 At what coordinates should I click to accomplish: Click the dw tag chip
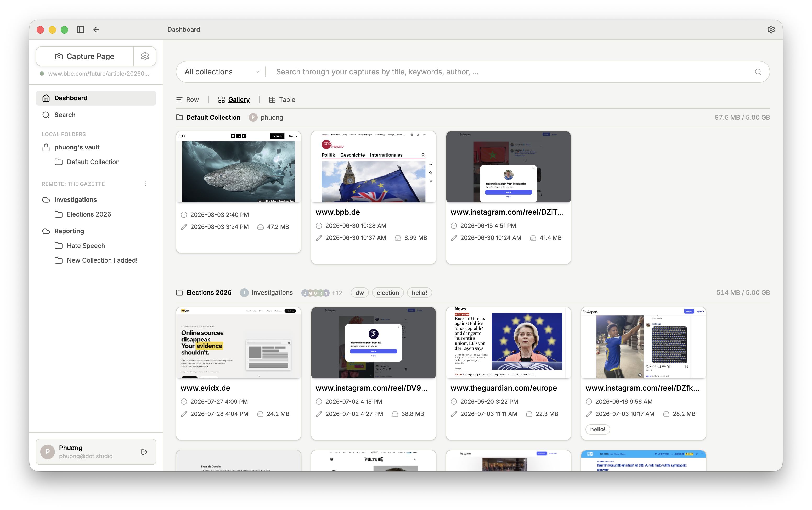pos(359,293)
